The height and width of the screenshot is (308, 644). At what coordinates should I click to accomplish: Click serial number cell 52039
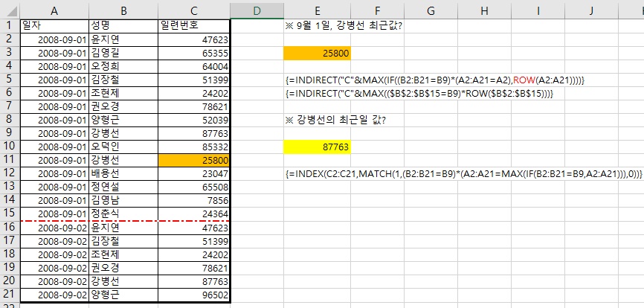194,120
